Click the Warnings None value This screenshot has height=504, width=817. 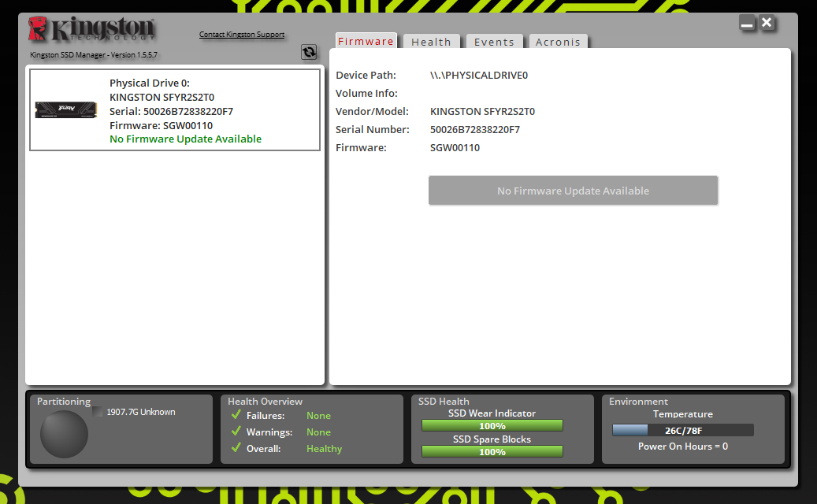[x=319, y=432]
